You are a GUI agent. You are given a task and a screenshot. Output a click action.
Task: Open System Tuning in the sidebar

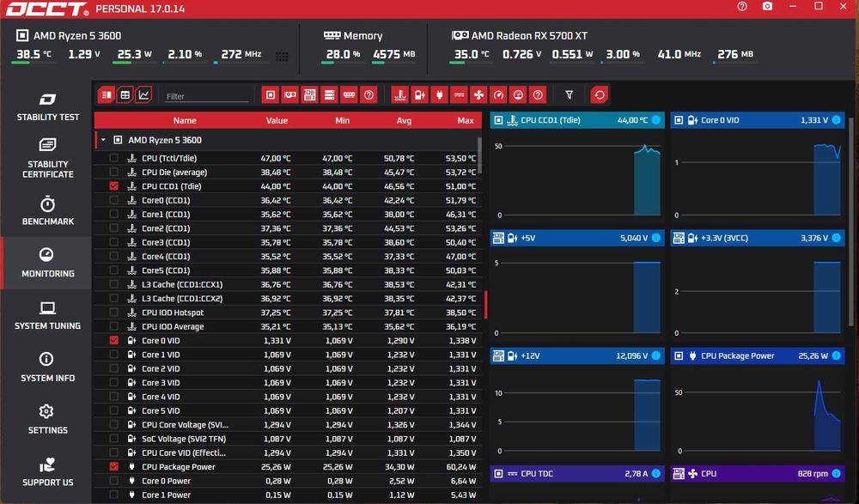tap(47, 315)
